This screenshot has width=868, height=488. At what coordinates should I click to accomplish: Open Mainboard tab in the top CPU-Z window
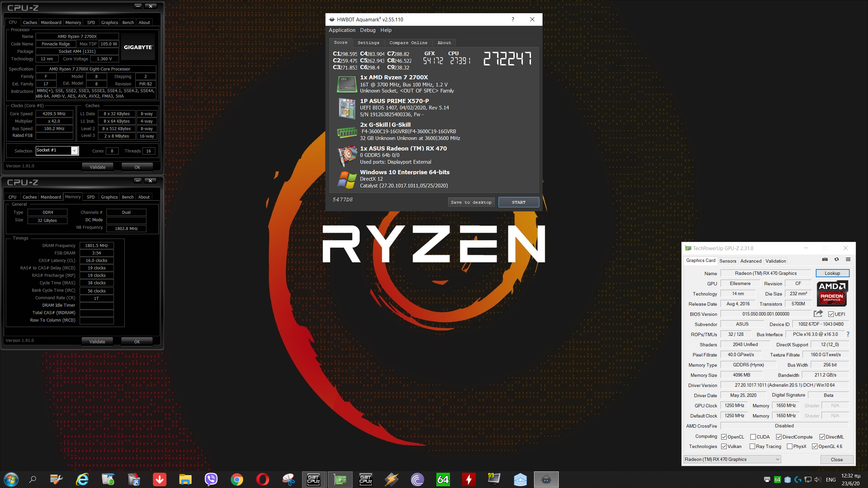(x=51, y=22)
